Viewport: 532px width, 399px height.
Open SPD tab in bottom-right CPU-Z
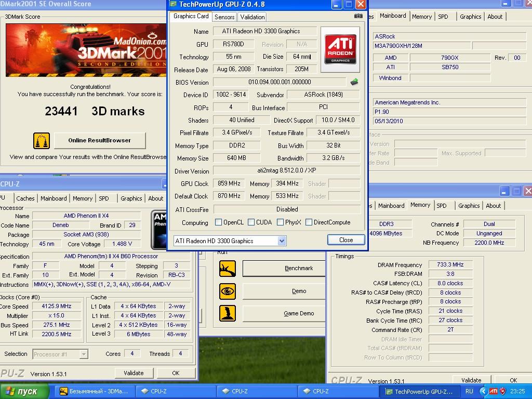[x=442, y=206]
